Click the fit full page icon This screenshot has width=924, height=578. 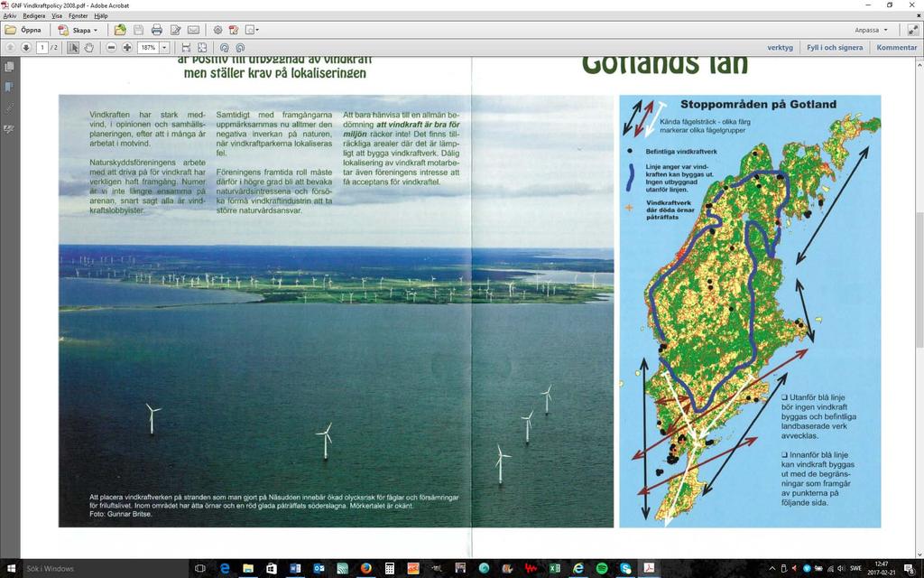(x=202, y=47)
